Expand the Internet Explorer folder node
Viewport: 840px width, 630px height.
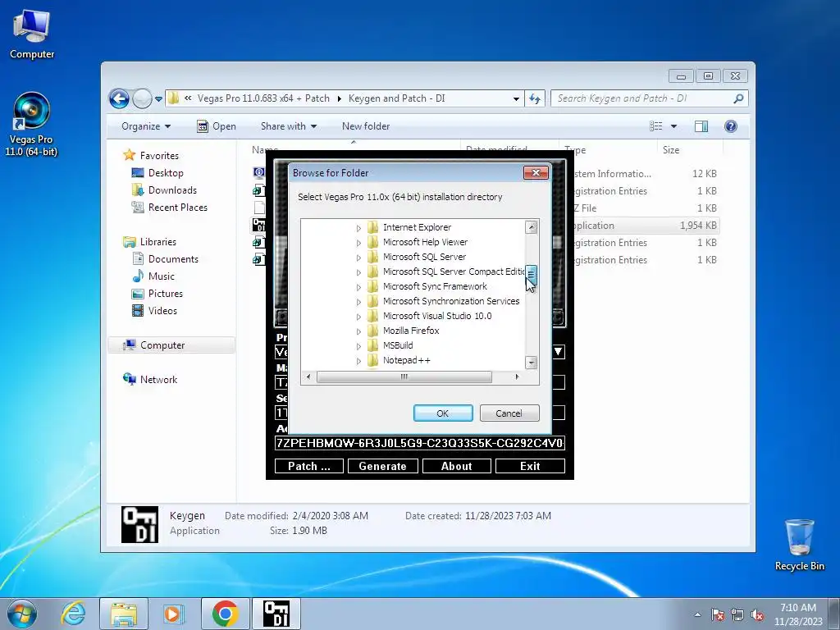coord(358,228)
